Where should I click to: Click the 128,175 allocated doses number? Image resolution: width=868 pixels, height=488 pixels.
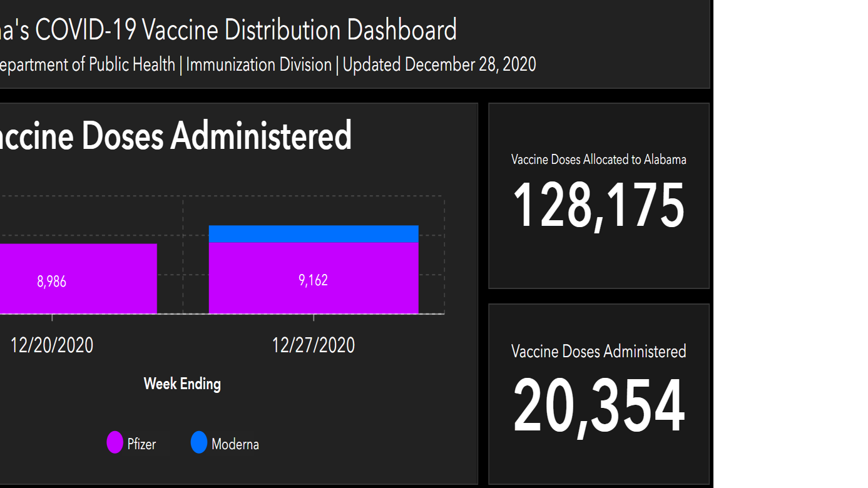point(598,206)
